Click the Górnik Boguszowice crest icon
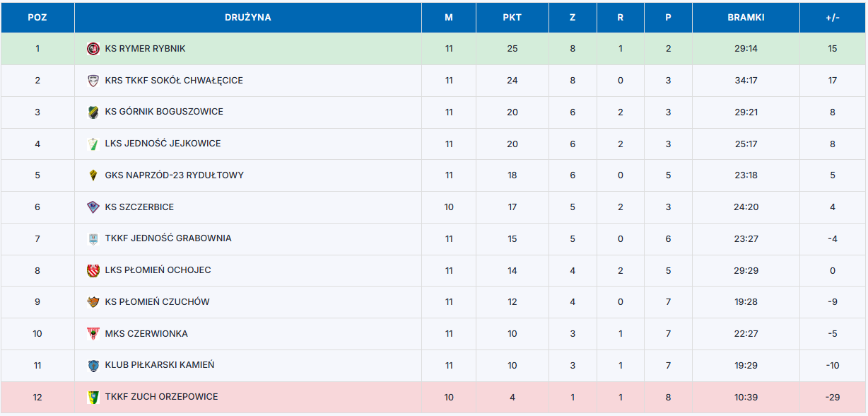Image resolution: width=868 pixels, height=416 pixels. tap(93, 112)
